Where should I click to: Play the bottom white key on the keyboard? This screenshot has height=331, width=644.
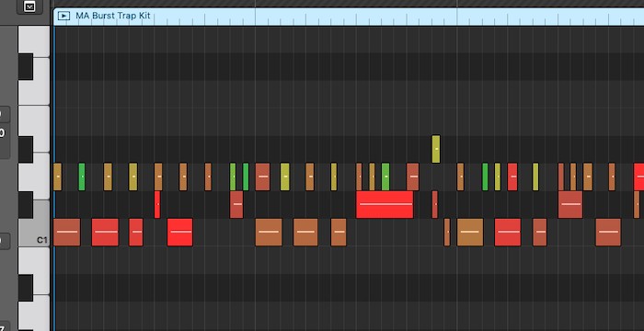[34, 313]
